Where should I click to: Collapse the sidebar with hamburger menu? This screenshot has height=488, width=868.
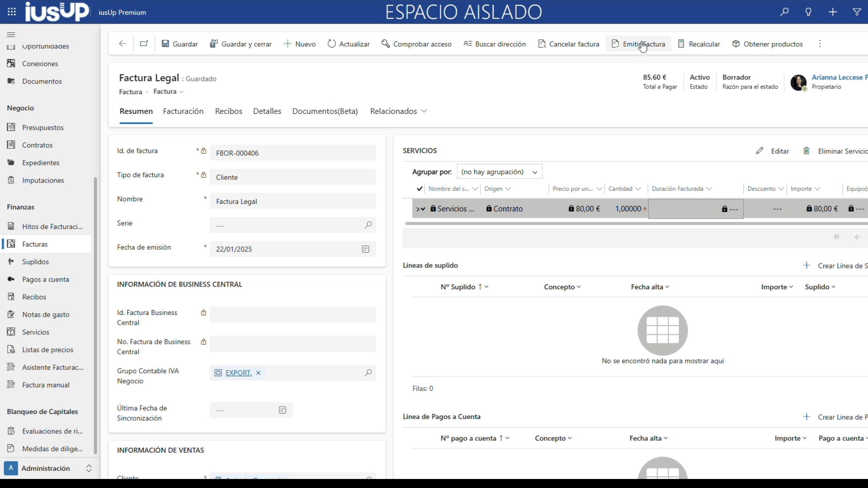click(x=11, y=35)
